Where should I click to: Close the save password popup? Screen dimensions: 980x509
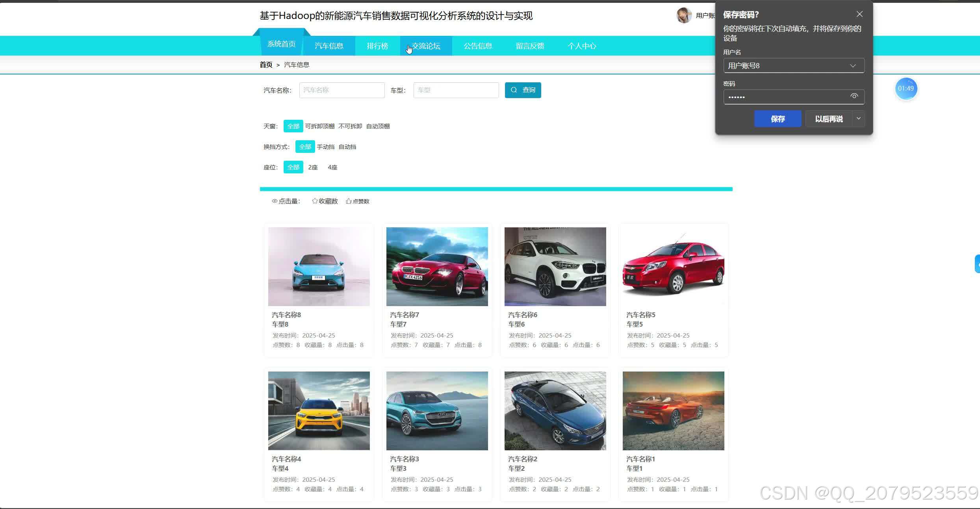pos(859,14)
